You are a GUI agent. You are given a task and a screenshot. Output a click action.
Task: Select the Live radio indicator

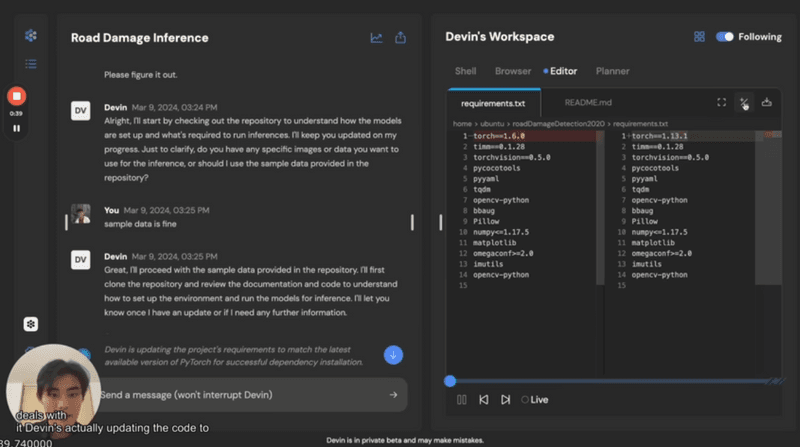point(525,399)
